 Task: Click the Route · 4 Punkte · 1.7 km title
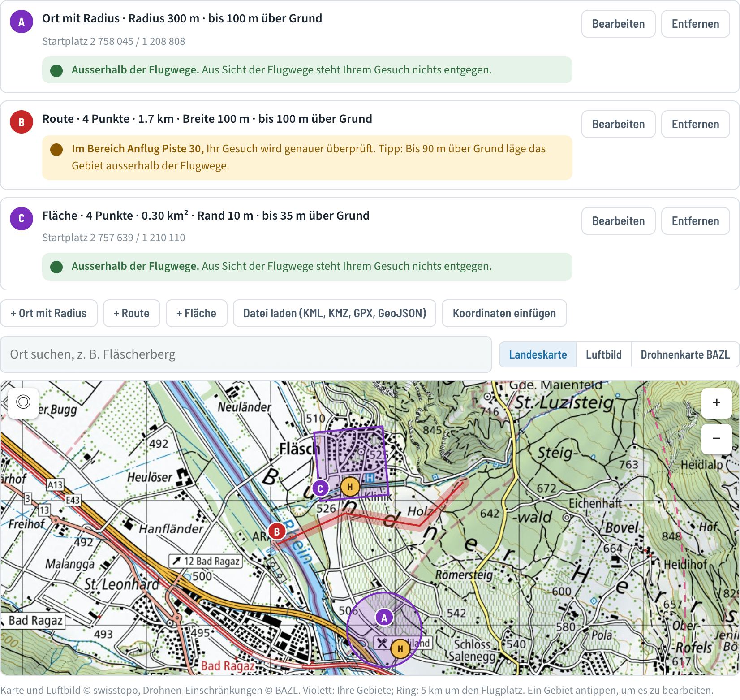(207, 119)
